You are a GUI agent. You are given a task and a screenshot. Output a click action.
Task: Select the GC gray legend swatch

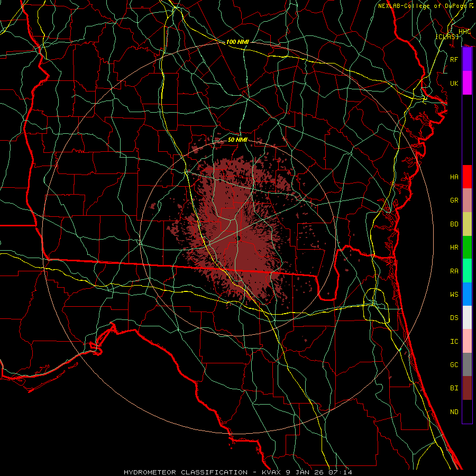click(x=467, y=364)
